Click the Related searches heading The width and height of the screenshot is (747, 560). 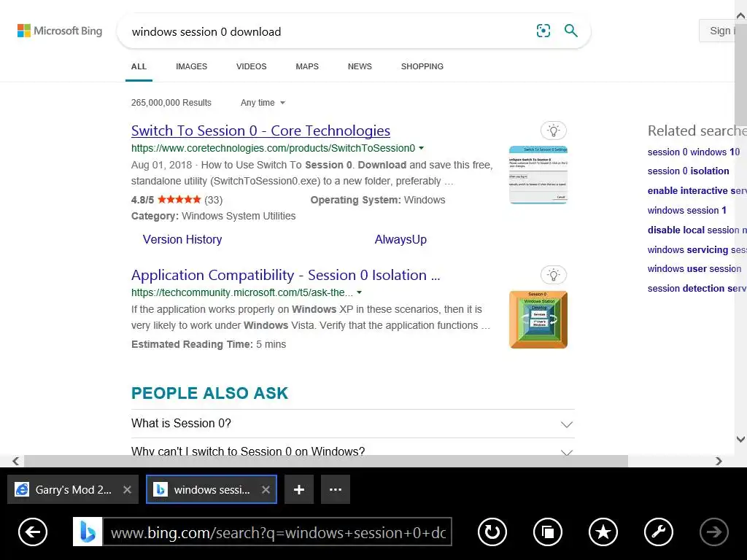point(697,131)
